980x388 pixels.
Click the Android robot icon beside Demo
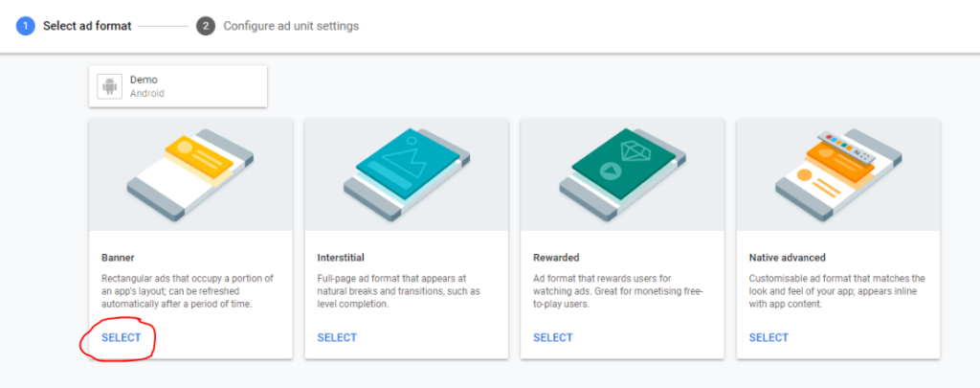[x=109, y=86]
